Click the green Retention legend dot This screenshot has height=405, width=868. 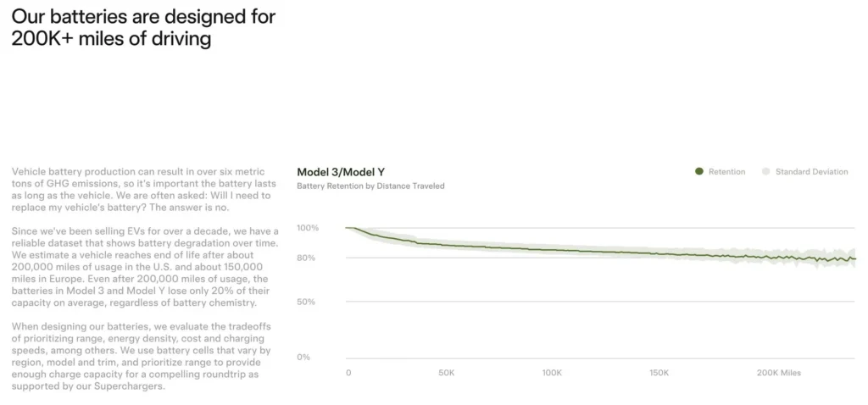click(698, 171)
